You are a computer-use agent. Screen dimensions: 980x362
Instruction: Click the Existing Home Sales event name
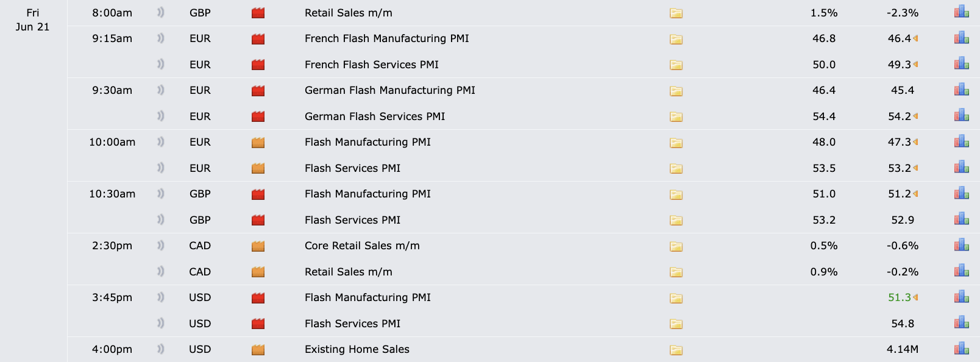357,349
